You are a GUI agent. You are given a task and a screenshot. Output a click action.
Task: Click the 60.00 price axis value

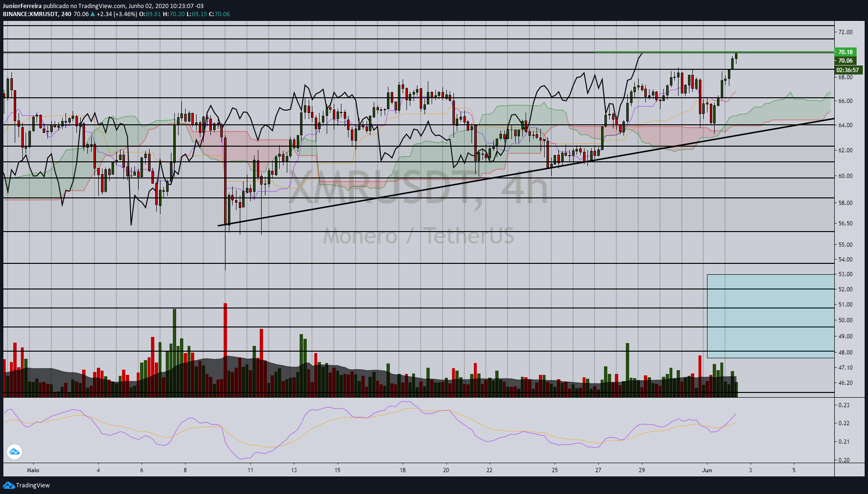click(x=845, y=176)
